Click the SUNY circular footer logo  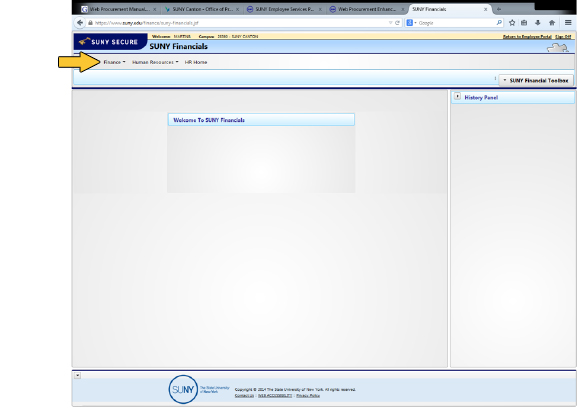(183, 389)
